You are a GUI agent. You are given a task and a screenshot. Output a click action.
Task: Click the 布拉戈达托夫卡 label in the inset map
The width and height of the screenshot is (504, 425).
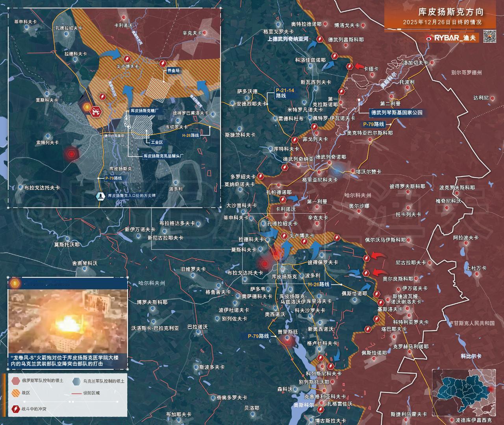42,188
